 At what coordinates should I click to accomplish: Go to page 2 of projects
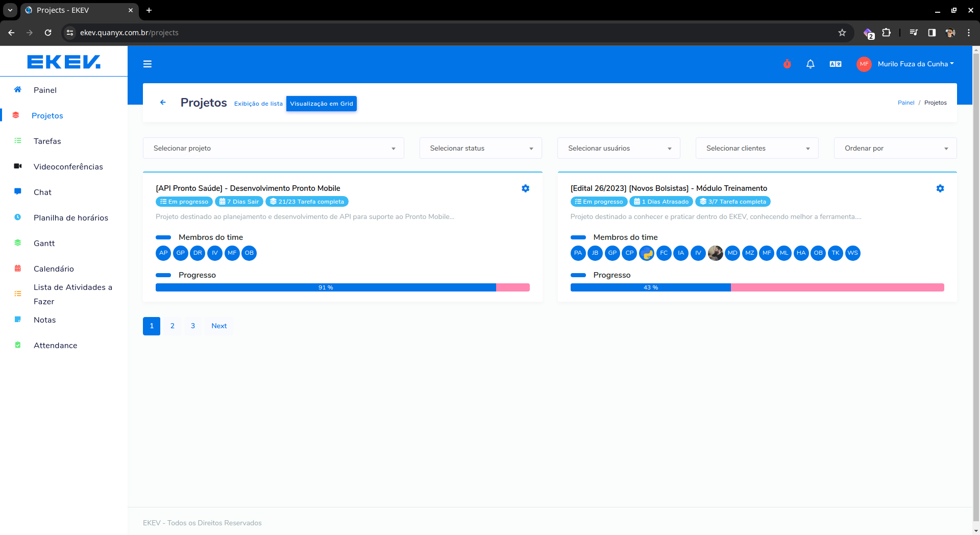(173, 326)
